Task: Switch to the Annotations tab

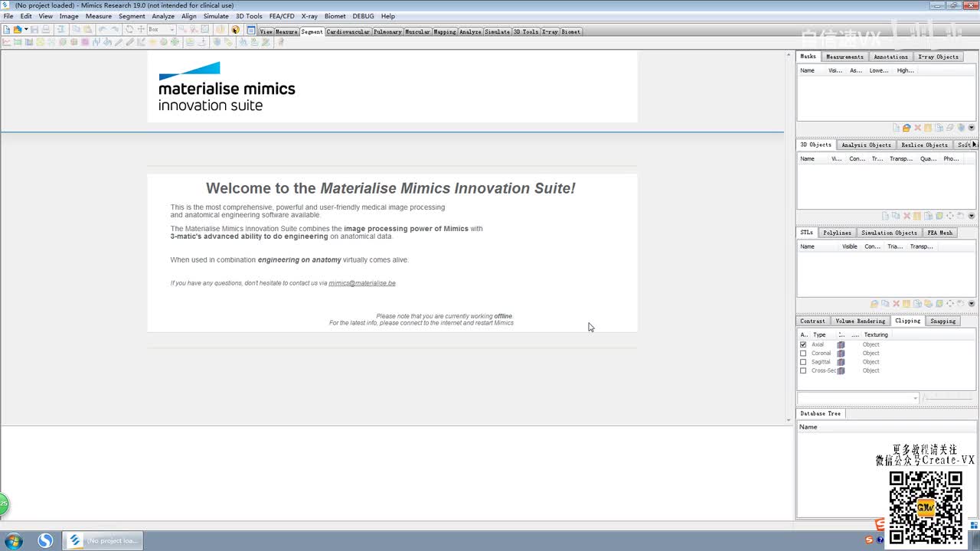Action: click(890, 57)
